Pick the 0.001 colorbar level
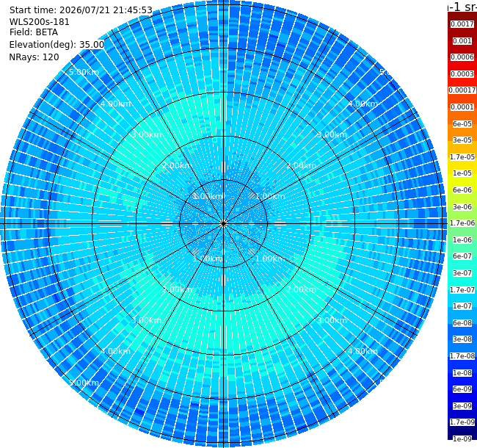Screen dimensions: 477x448 click(x=462, y=41)
